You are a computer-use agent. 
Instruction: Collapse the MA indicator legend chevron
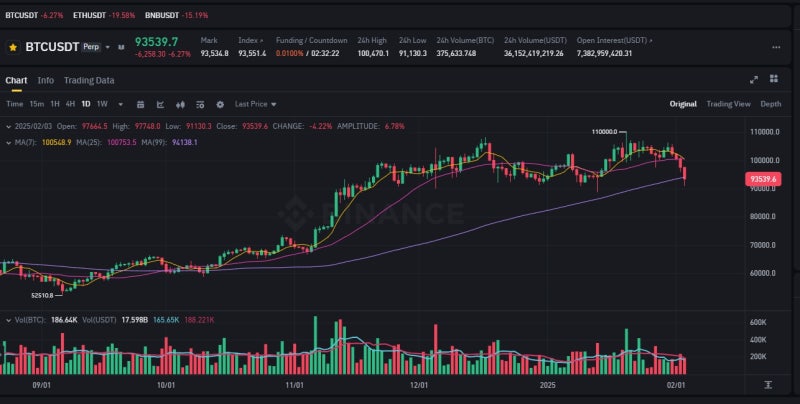[8, 142]
